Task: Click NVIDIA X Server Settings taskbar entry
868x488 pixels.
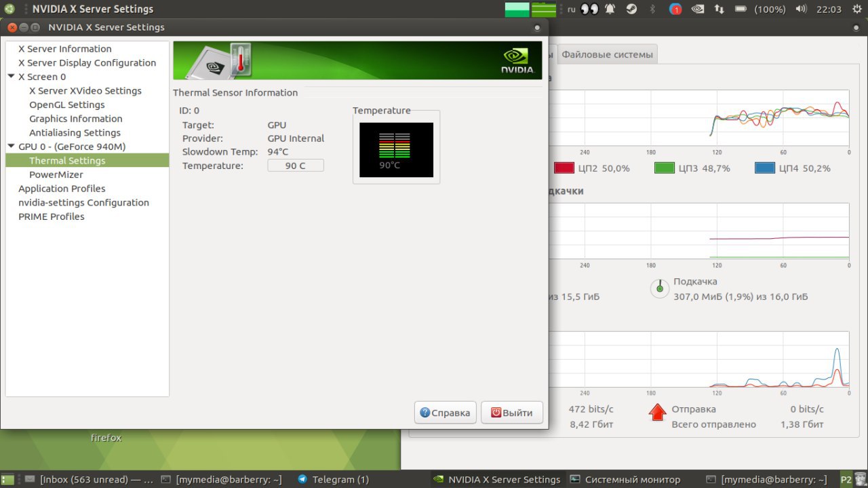Action: pos(498,479)
